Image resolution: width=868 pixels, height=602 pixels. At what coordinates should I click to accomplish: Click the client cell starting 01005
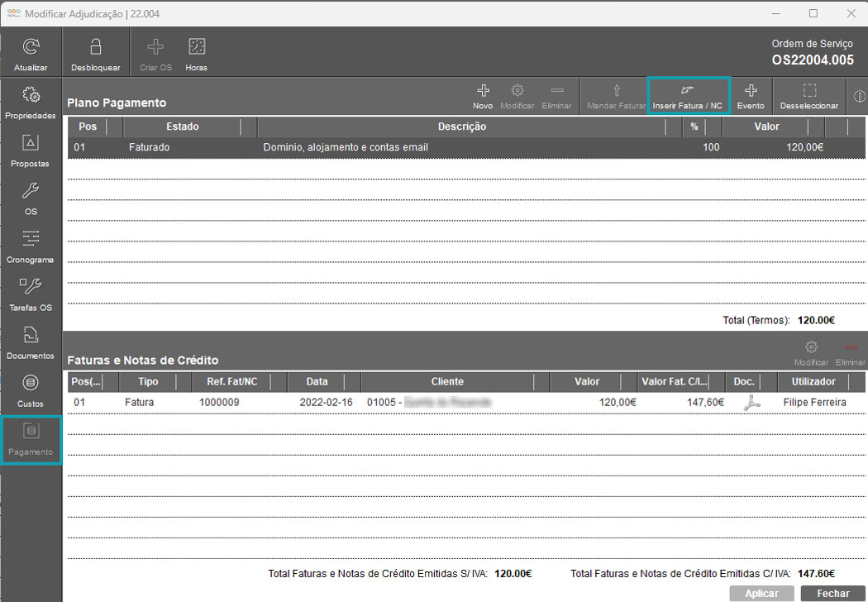(x=428, y=402)
